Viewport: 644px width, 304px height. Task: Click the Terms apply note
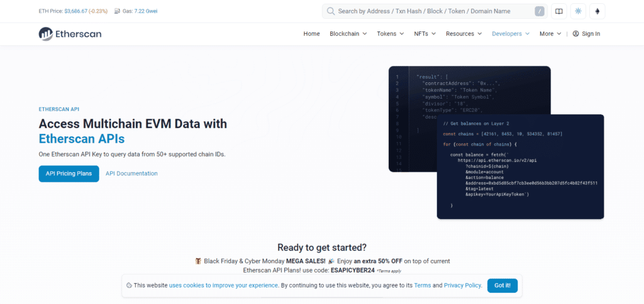tap(389, 271)
